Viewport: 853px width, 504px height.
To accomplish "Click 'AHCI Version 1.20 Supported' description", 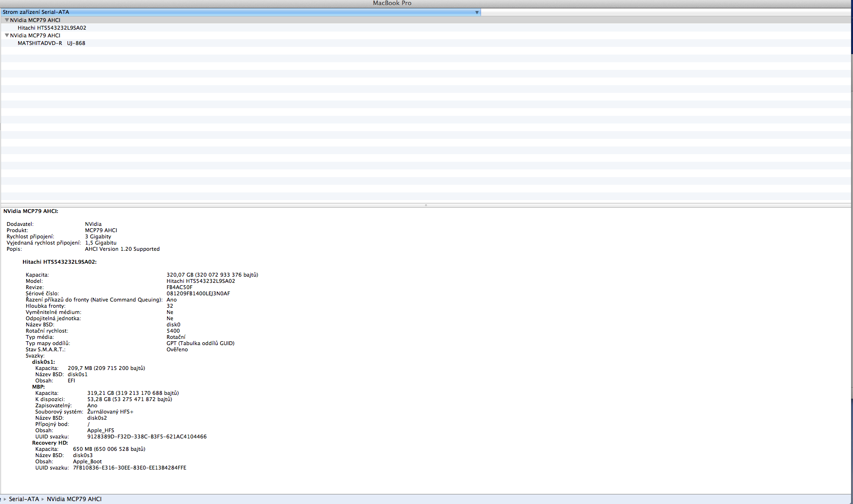I will coord(122,249).
